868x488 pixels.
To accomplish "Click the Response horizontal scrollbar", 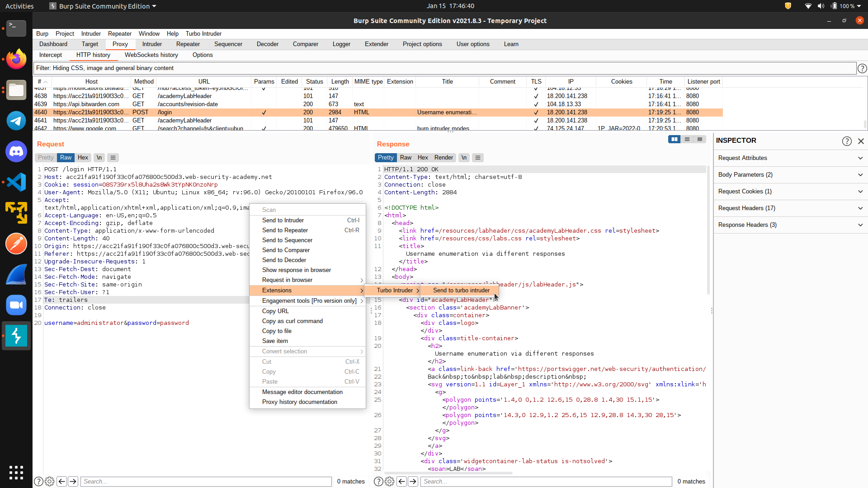I will (448, 473).
